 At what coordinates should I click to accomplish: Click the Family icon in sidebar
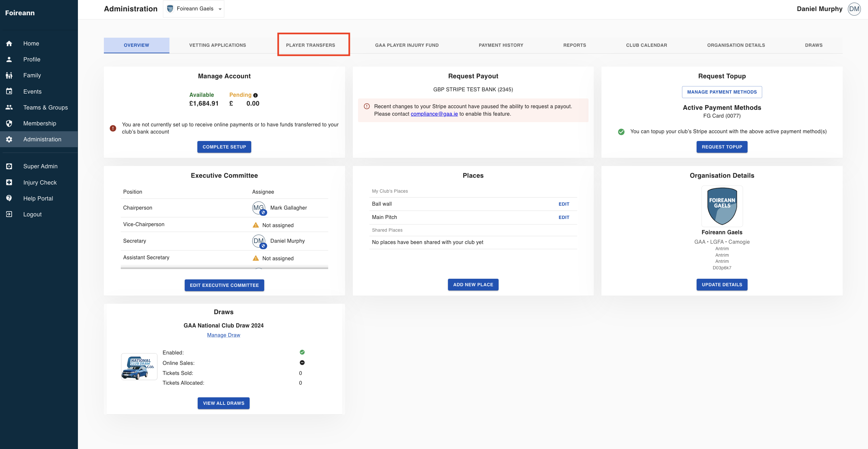(9, 75)
